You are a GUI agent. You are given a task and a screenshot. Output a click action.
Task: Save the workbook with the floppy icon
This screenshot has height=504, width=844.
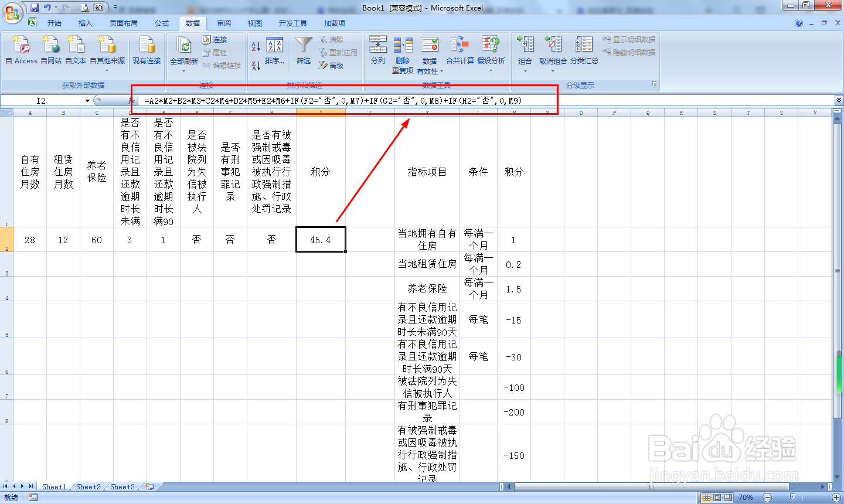coord(35,8)
